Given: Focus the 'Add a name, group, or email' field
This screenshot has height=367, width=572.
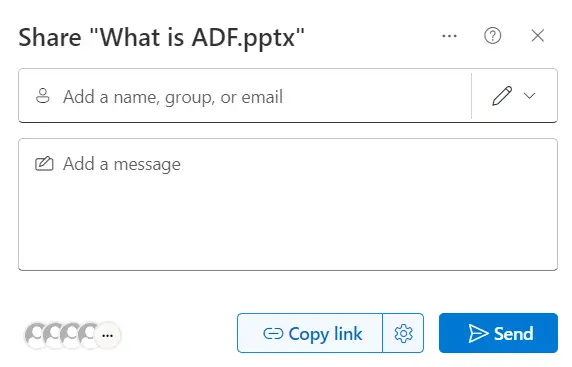Looking at the screenshot, I should (x=245, y=96).
